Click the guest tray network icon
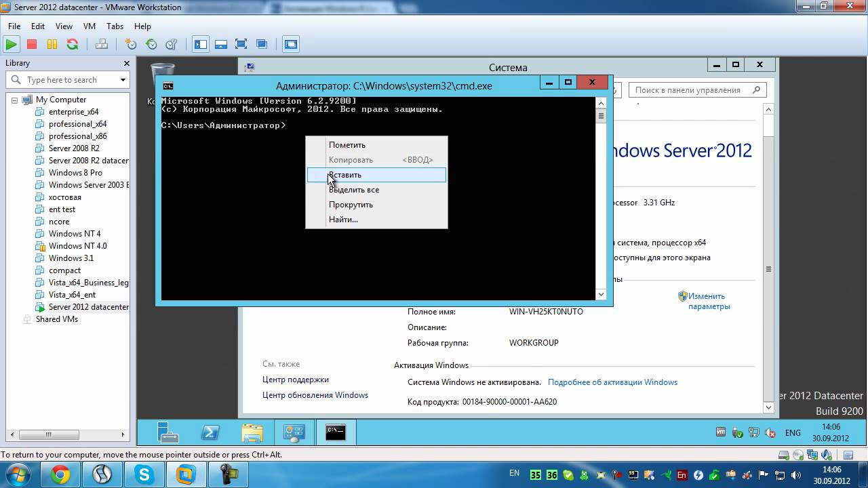Screen dimensions: 868x488 [x=754, y=432]
